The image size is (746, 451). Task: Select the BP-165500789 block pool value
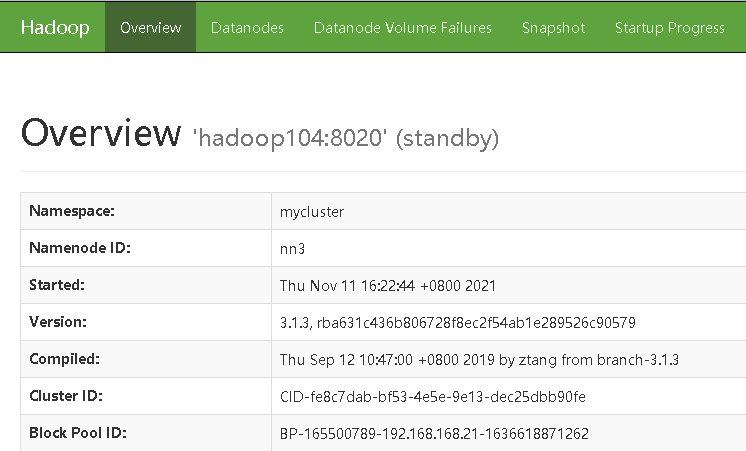(434, 434)
